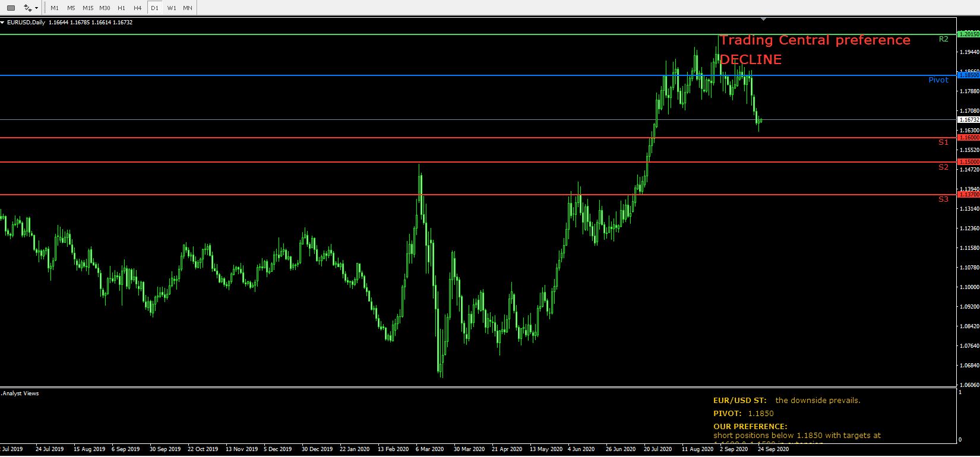The height and width of the screenshot is (457, 980).
Task: Click the red DECLINE label
Action: tap(751, 59)
